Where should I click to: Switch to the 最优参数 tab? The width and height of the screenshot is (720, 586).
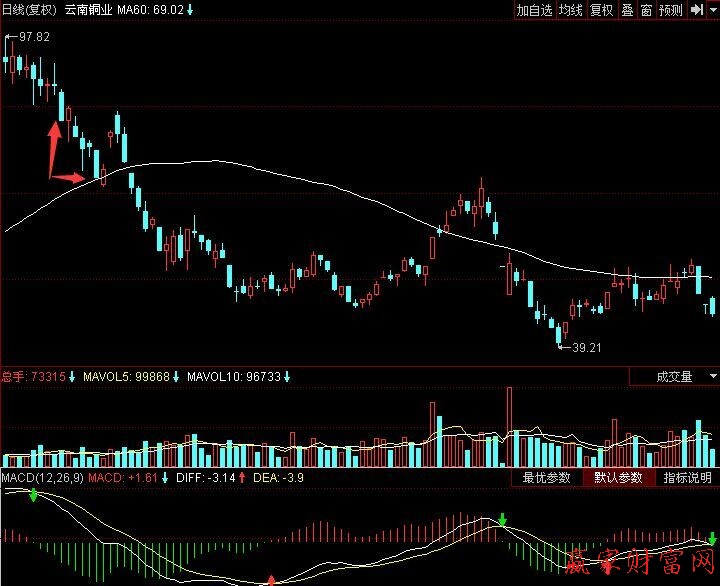(x=546, y=478)
